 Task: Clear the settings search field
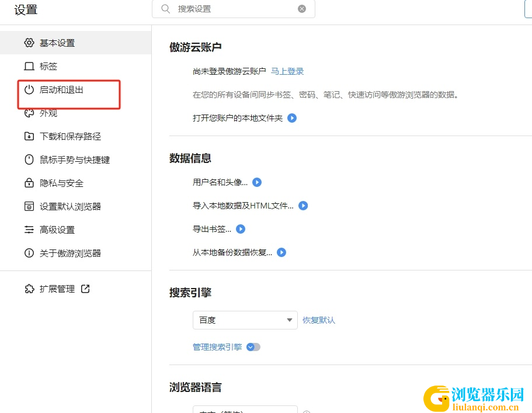[x=302, y=9]
